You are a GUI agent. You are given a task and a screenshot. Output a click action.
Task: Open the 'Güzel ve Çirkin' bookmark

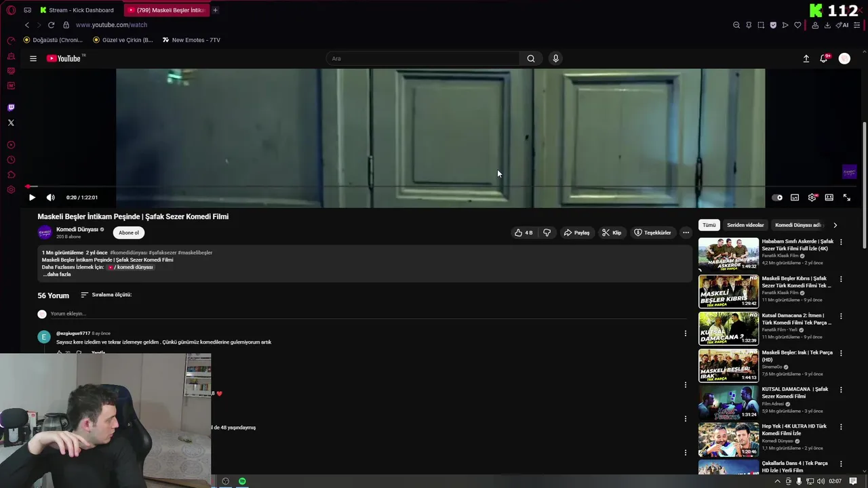[x=123, y=40]
